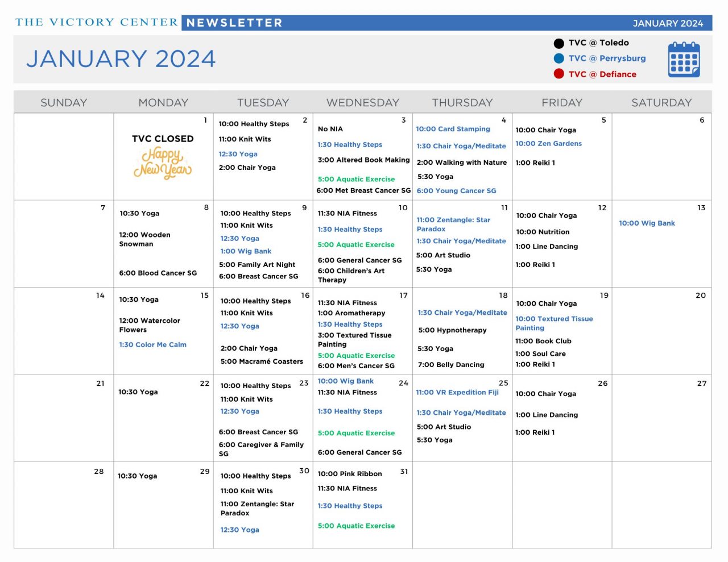Select the blue TVC @ Perrysburg legend dot
Image resolution: width=728 pixels, height=562 pixels.
(559, 58)
